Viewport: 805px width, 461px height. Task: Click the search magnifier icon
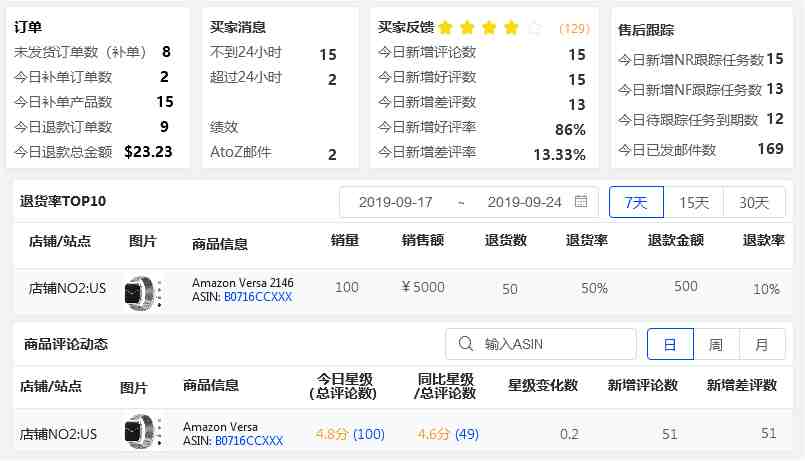465,344
